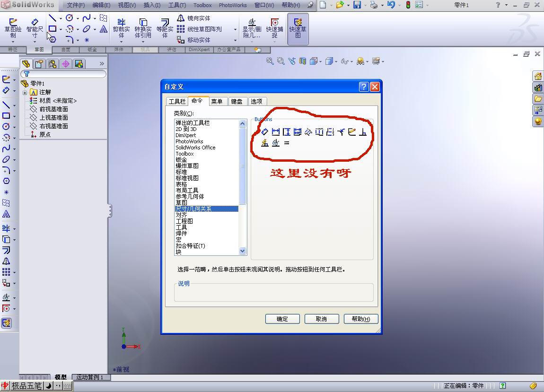Click 取消 Cancel button
The height and width of the screenshot is (392, 544).
pyautogui.click(x=322, y=319)
